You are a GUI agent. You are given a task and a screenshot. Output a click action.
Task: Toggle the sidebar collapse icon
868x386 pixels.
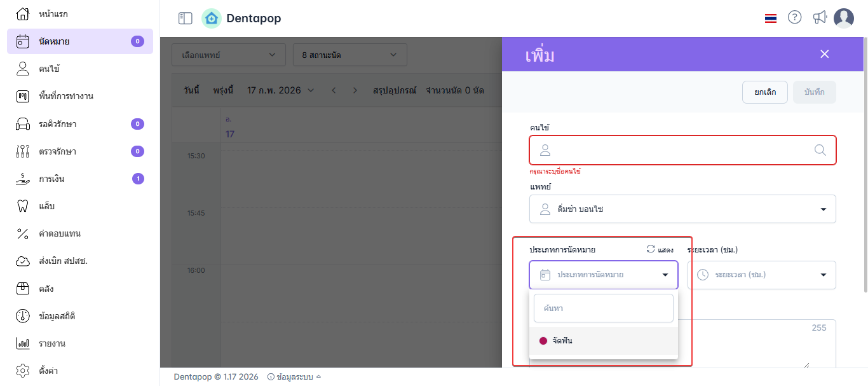[x=185, y=18]
